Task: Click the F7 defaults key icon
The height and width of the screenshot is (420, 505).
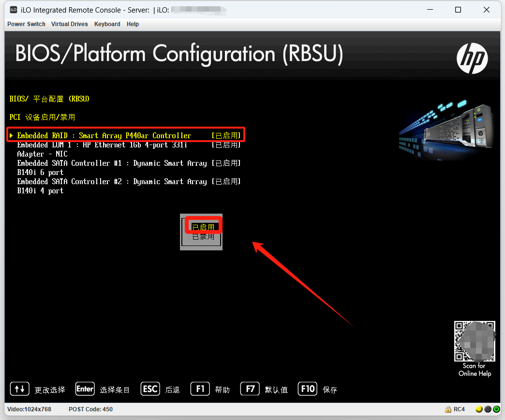Action: click(250, 389)
